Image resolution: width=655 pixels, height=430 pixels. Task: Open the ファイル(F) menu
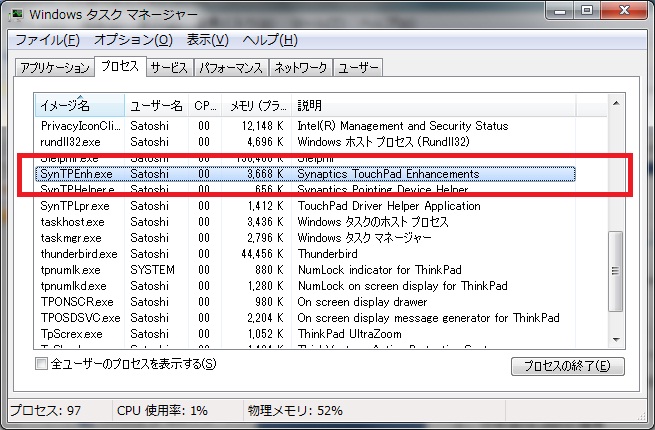tap(47, 40)
